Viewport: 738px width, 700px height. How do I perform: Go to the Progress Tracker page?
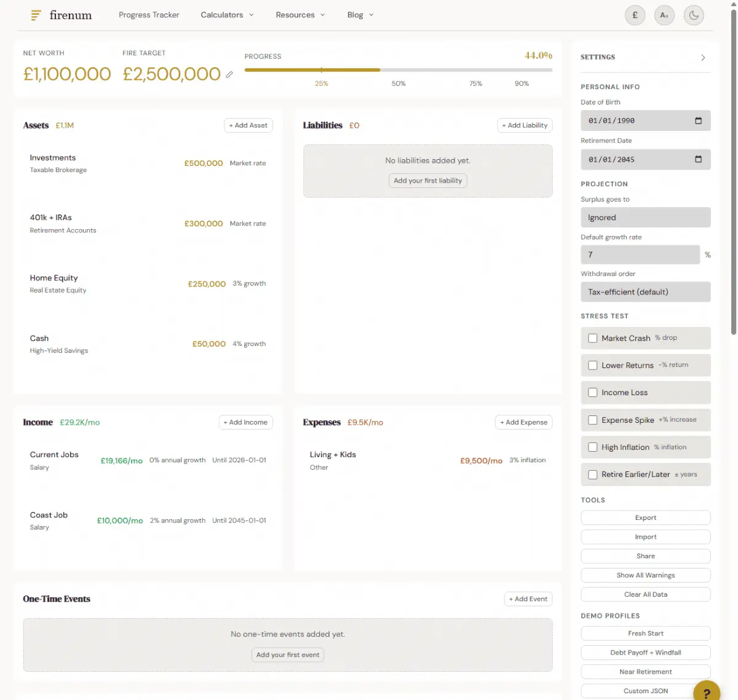[149, 14]
